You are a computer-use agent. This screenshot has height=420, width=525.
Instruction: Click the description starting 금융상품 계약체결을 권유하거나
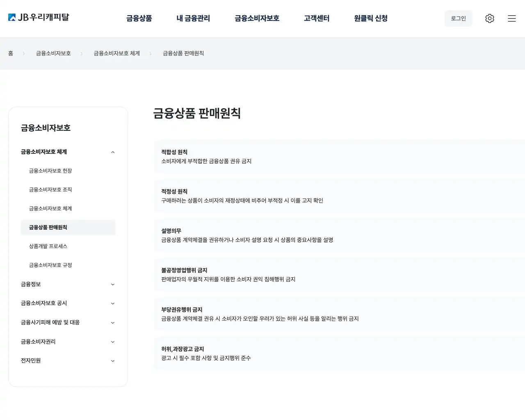[247, 240]
